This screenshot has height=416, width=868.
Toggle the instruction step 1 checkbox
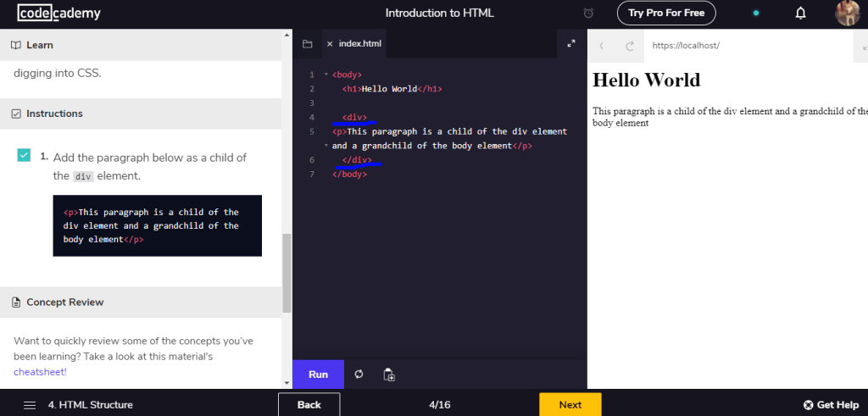pyautogui.click(x=25, y=156)
